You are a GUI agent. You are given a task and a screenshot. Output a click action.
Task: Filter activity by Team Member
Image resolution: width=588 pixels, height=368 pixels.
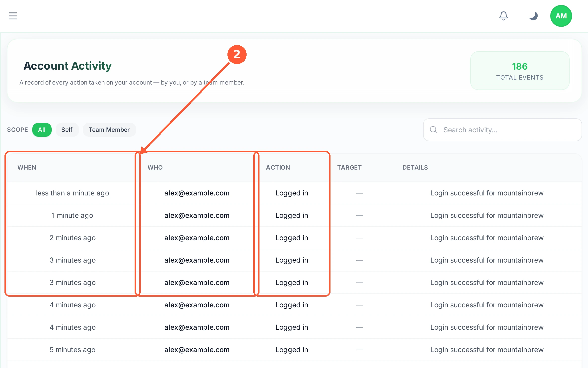109,130
